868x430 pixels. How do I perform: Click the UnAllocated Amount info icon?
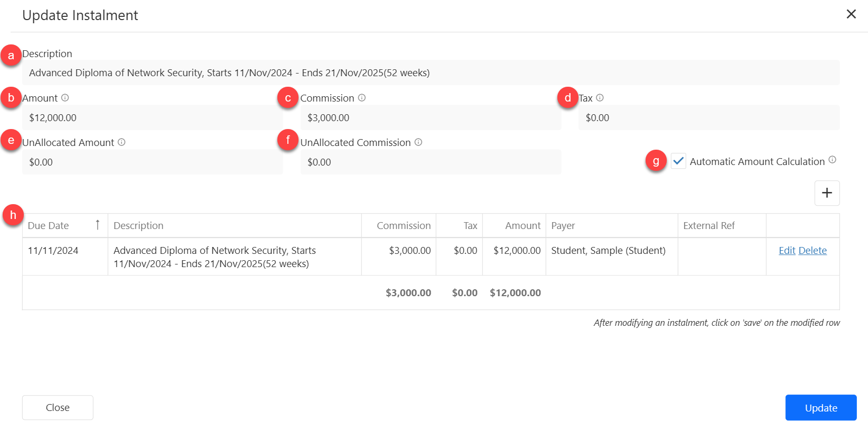[x=122, y=142]
